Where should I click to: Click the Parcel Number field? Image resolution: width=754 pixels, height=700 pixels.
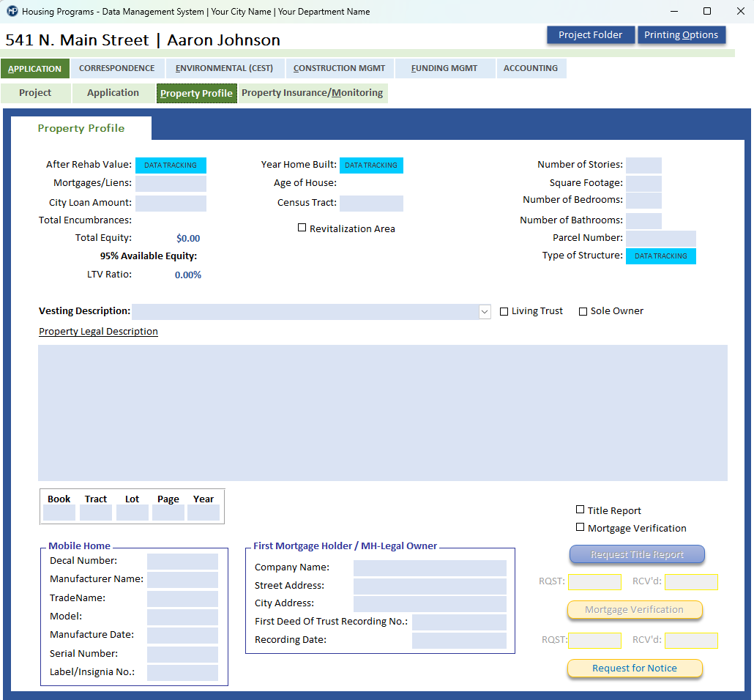coord(661,238)
